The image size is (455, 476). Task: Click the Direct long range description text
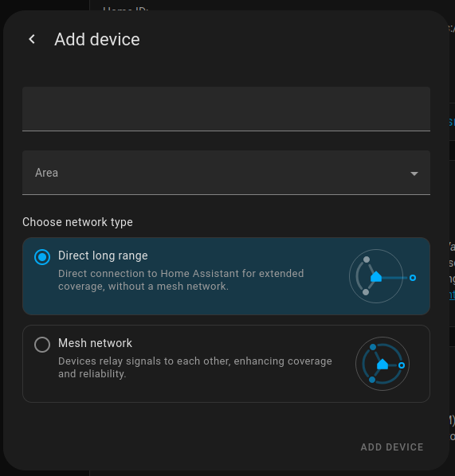point(181,280)
